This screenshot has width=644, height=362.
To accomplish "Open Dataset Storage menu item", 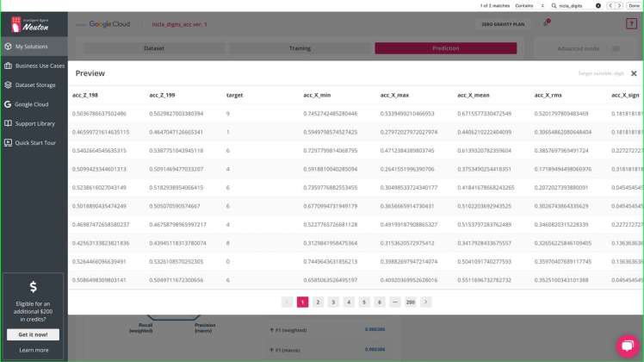I will click(34, 84).
